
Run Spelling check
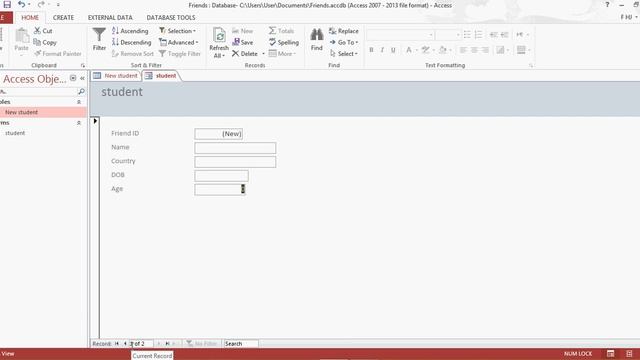click(284, 42)
